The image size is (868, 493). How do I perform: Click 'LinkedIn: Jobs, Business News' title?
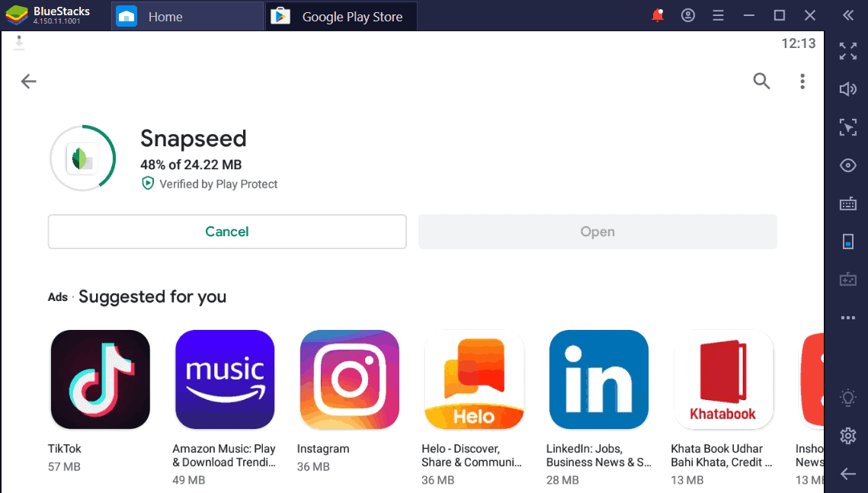pos(598,456)
